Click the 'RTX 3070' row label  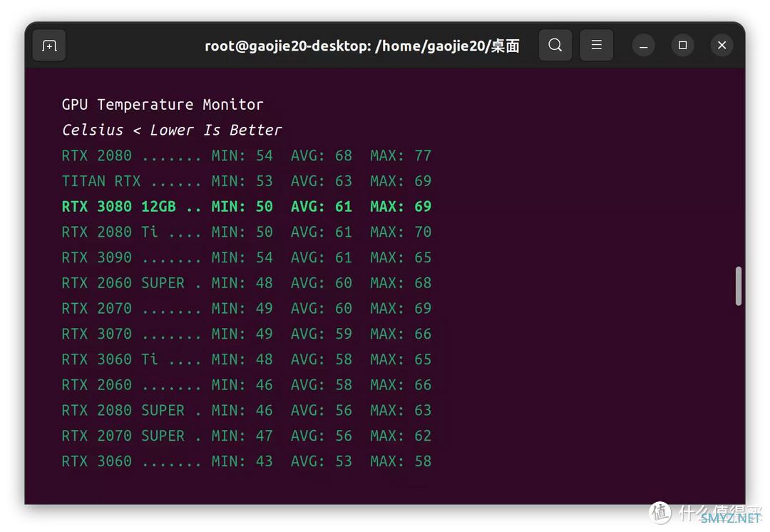point(97,334)
